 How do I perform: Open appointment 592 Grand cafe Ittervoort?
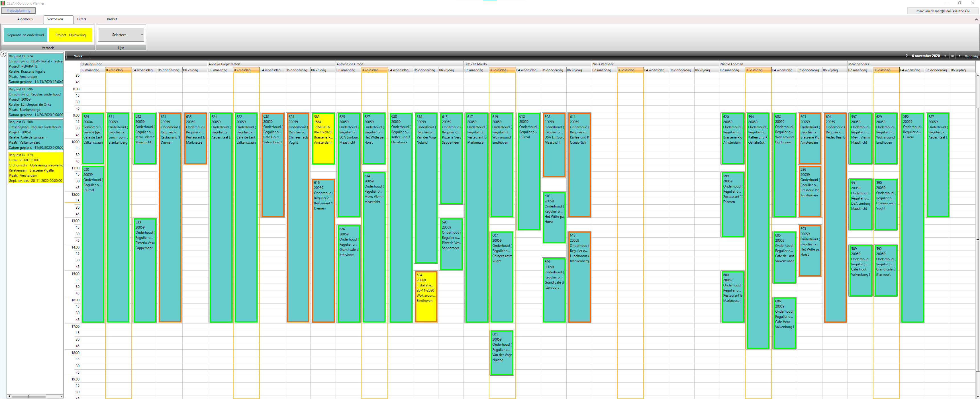(886, 270)
